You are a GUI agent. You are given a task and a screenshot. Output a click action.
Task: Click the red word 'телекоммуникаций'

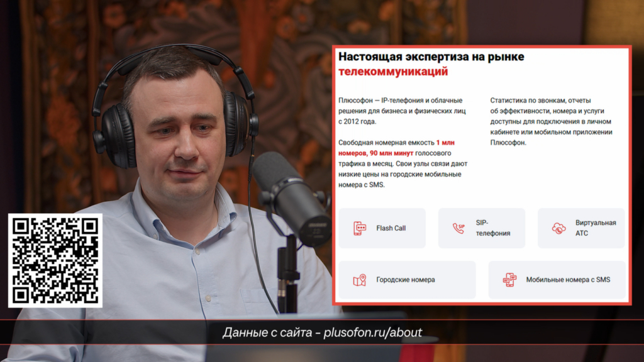point(393,72)
